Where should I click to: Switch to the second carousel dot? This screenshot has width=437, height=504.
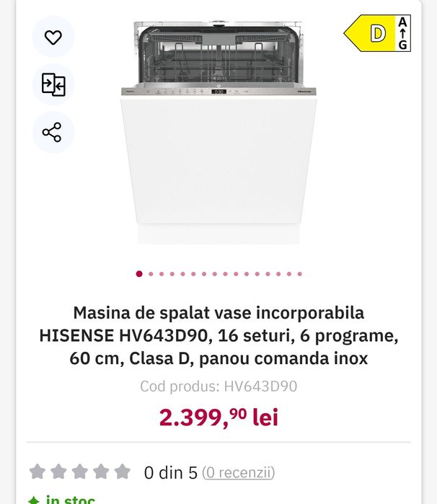(151, 274)
